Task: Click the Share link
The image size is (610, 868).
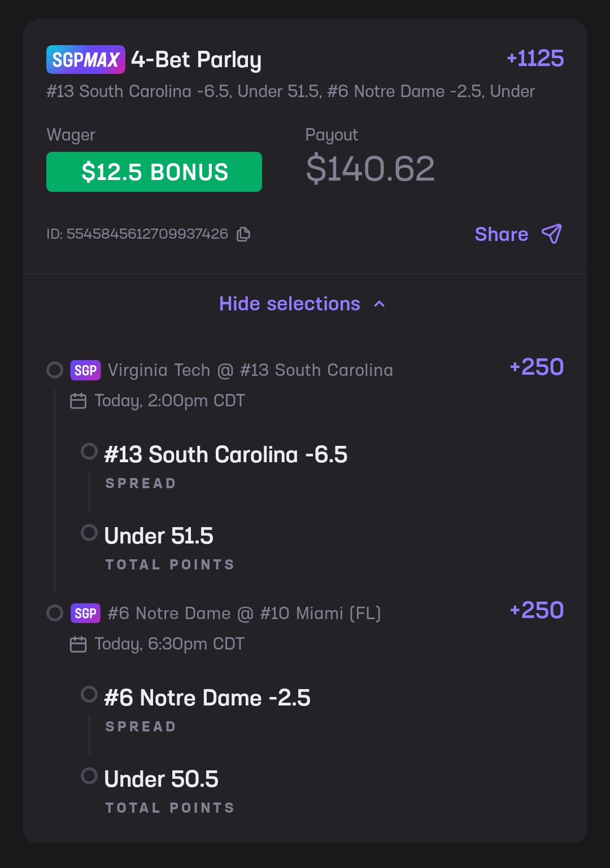Action: pos(502,234)
